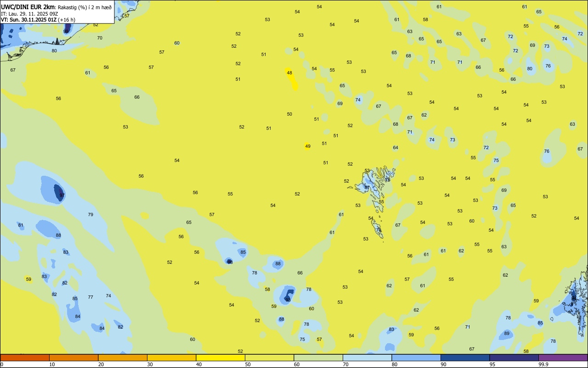
Task: Click the legend tick label '95'
Action: click(492, 364)
